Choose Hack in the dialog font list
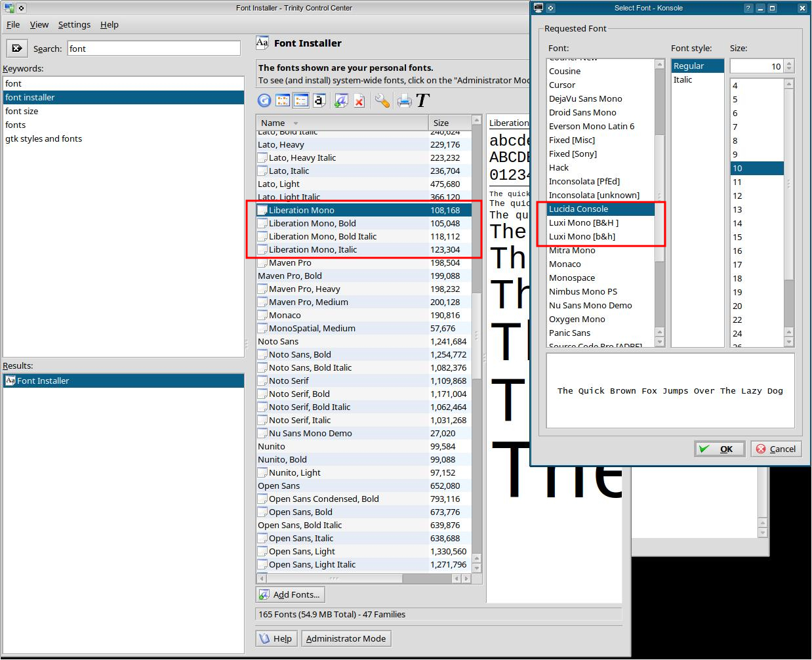 click(x=601, y=167)
